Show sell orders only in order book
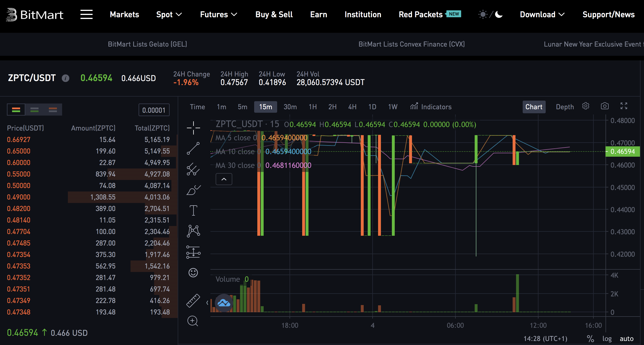This screenshot has height=345, width=644. tap(53, 110)
